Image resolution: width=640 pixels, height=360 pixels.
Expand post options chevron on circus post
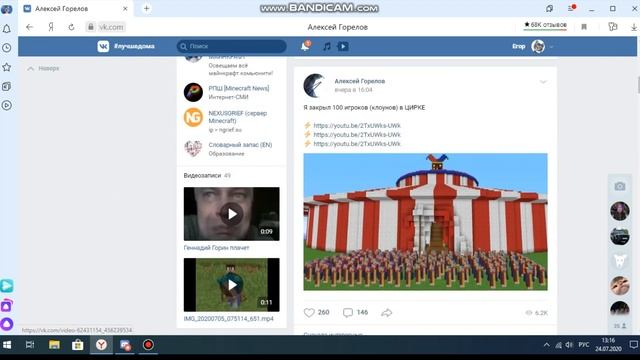[543, 82]
